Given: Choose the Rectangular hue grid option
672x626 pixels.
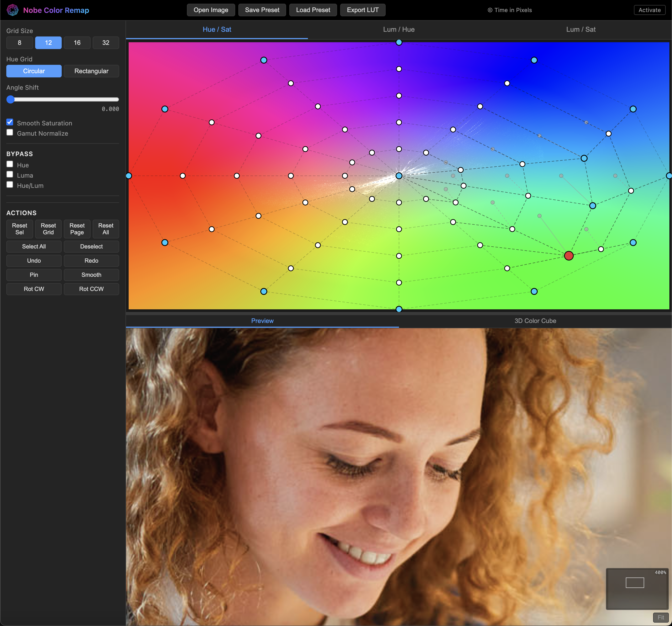Looking at the screenshot, I should (91, 71).
